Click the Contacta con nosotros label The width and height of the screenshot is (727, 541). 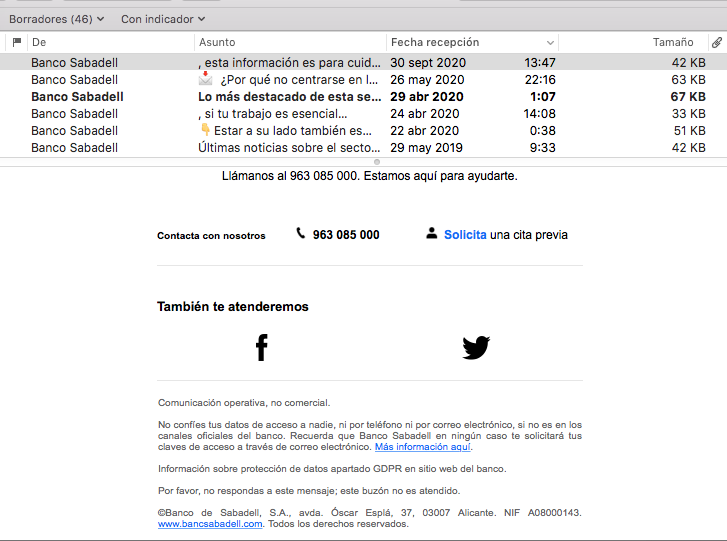pyautogui.click(x=211, y=235)
